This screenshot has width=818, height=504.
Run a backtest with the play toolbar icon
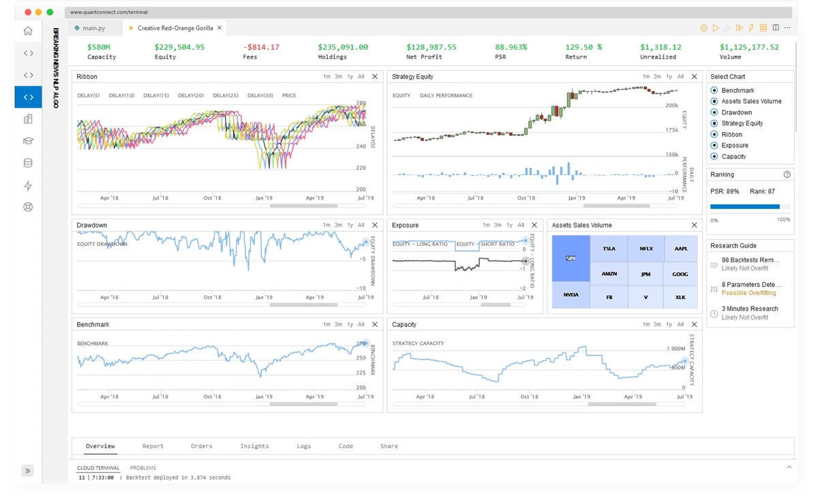pyautogui.click(x=716, y=27)
